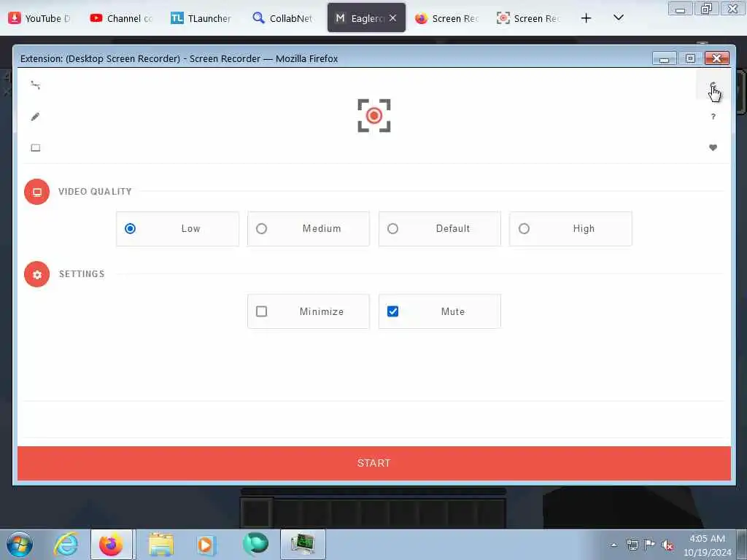Open the CollabNet browser tab
Viewport: 747px width, 560px height.
coord(284,18)
